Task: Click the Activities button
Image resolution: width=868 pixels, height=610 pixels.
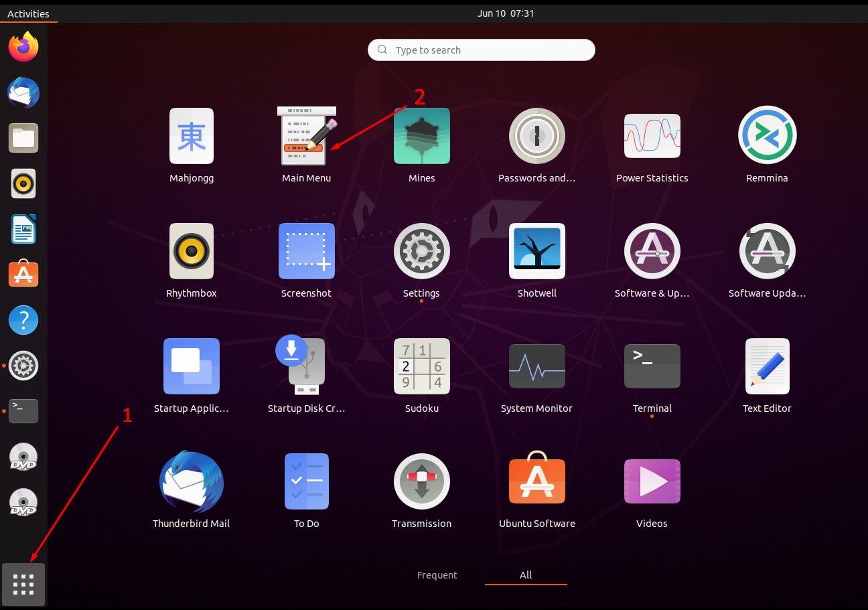Action: tap(28, 13)
